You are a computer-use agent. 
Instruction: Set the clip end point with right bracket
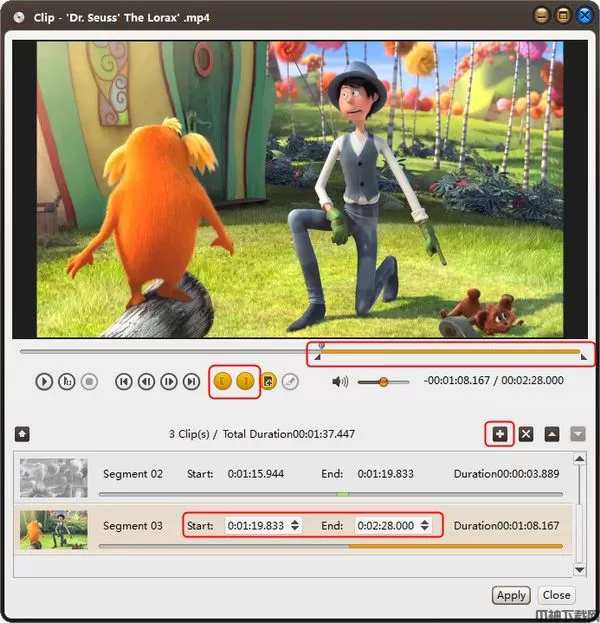coord(245,381)
